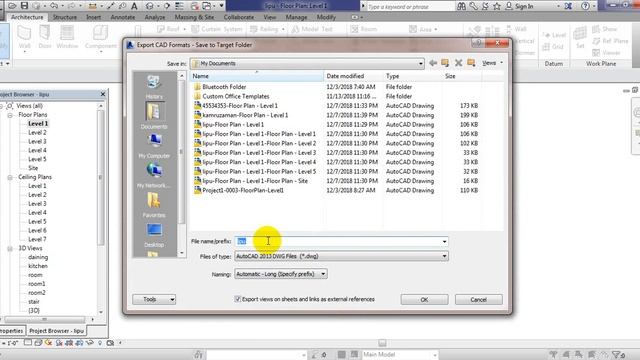Image resolution: width=640 pixels, height=360 pixels.
Task: Open My Network location in sidebar
Action: tap(154, 176)
